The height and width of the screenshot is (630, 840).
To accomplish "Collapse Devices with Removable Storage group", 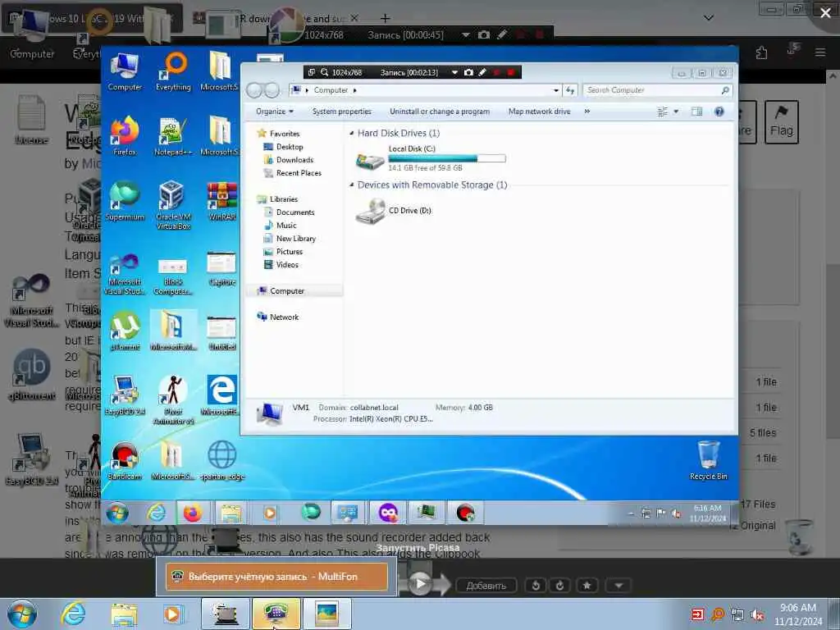I will click(351, 185).
